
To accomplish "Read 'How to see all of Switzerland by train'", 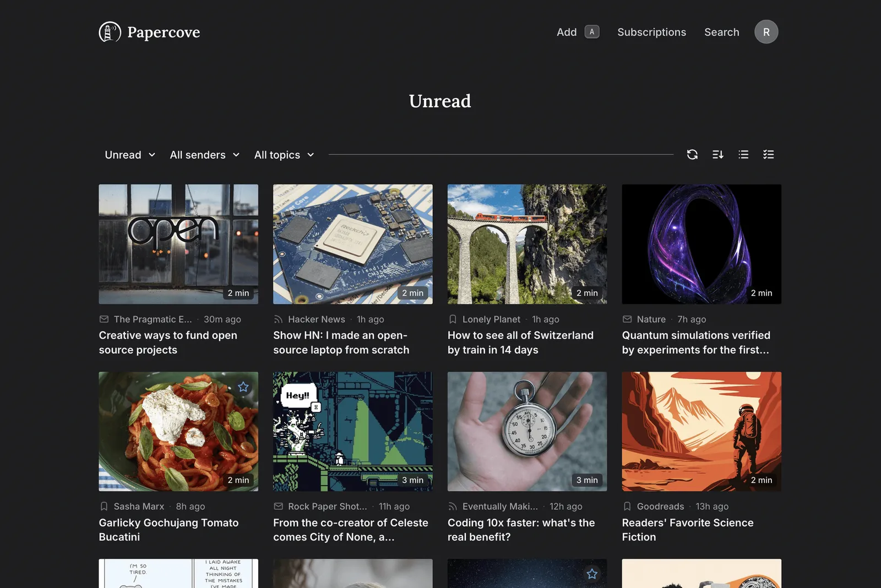I will coord(520,342).
